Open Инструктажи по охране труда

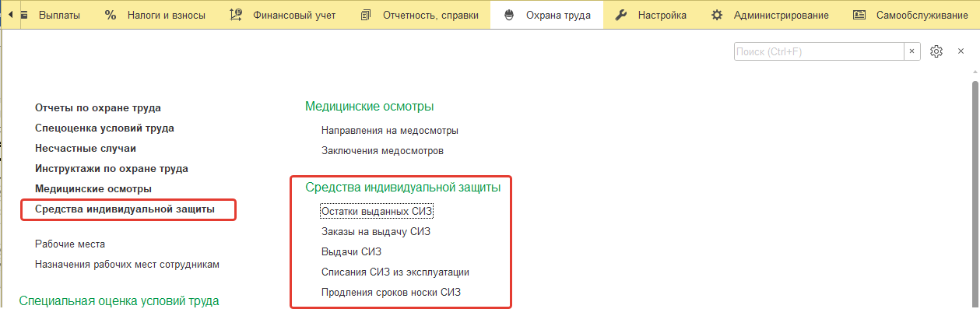point(111,168)
